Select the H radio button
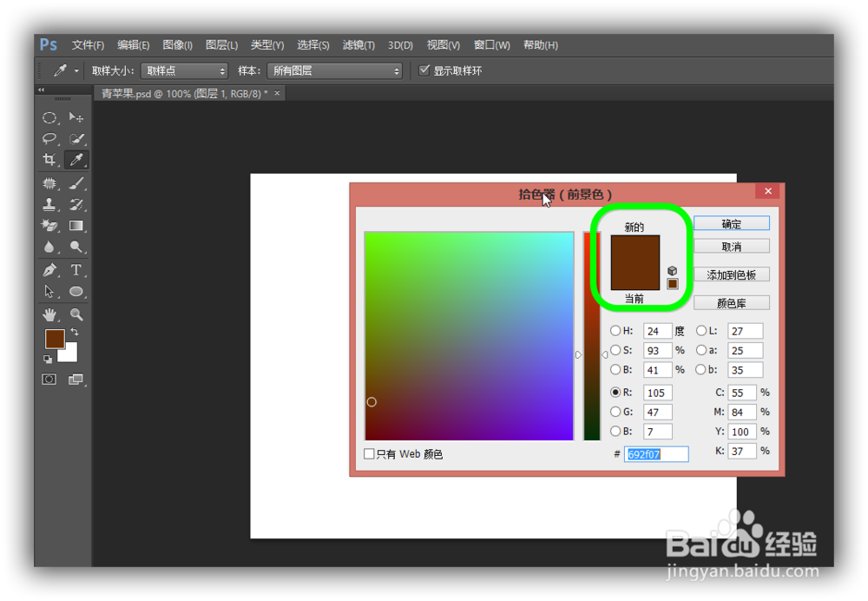868x601 pixels. [615, 330]
